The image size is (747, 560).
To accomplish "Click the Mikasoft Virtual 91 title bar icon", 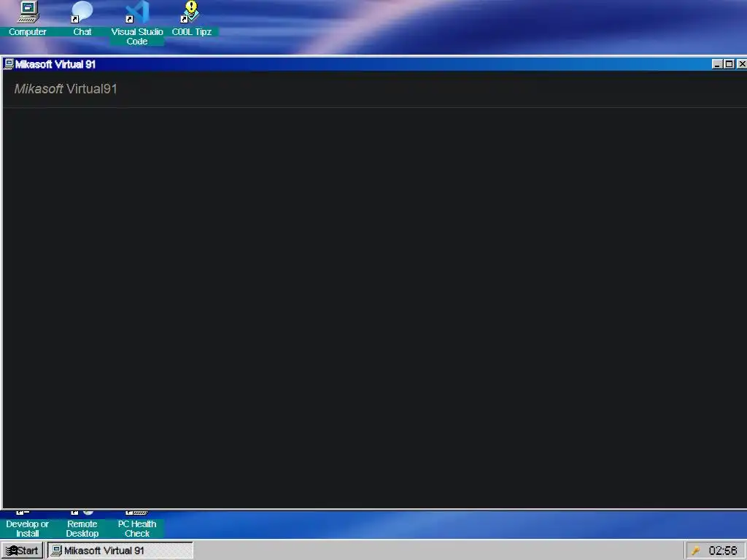I will pyautogui.click(x=9, y=64).
